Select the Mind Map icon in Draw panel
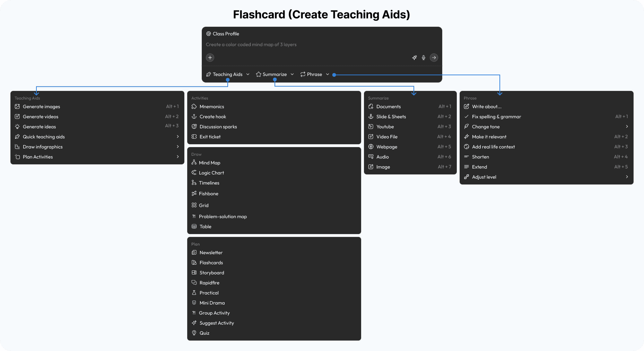644x351 pixels. coord(194,162)
